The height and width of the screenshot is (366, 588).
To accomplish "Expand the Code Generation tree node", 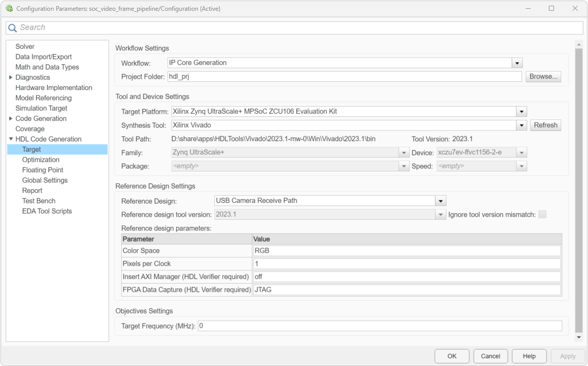I will pyautogui.click(x=11, y=118).
